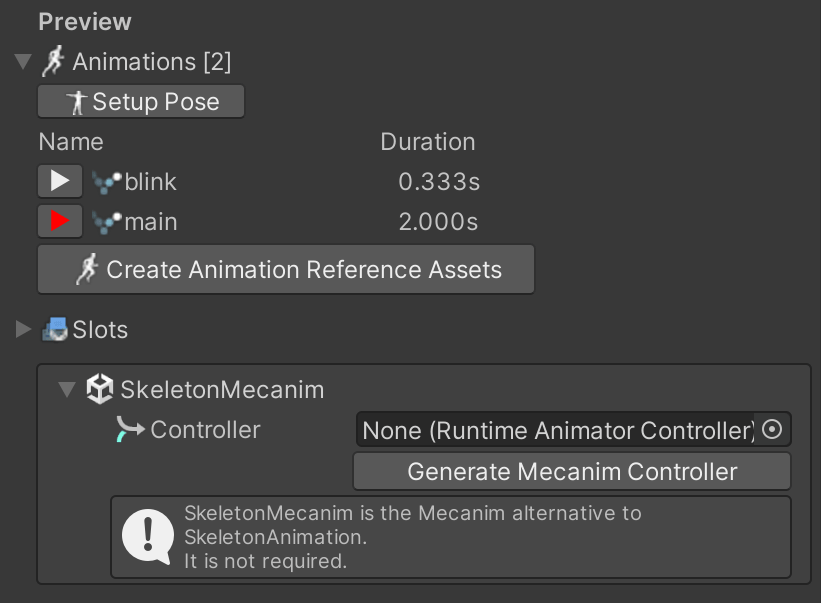821x603 pixels.
Task: Click Create Animation Reference Assets
Action: point(286,269)
